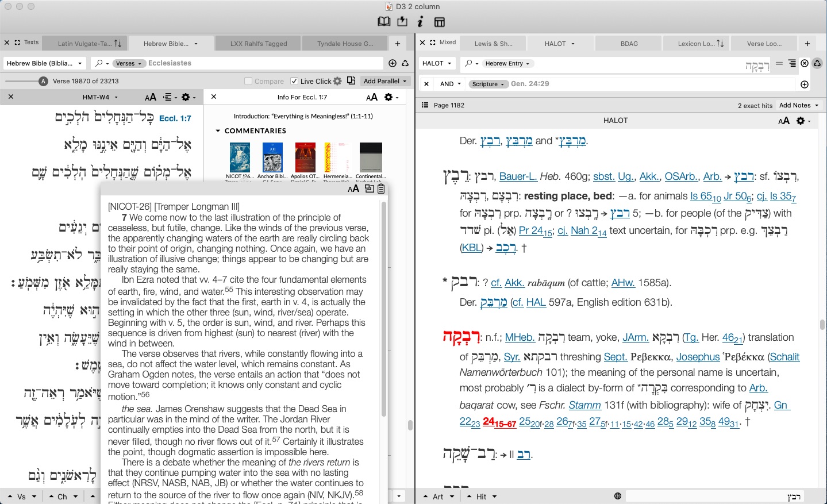Enable the Compare checkbox
This screenshot has width=827, height=504.
(x=248, y=81)
